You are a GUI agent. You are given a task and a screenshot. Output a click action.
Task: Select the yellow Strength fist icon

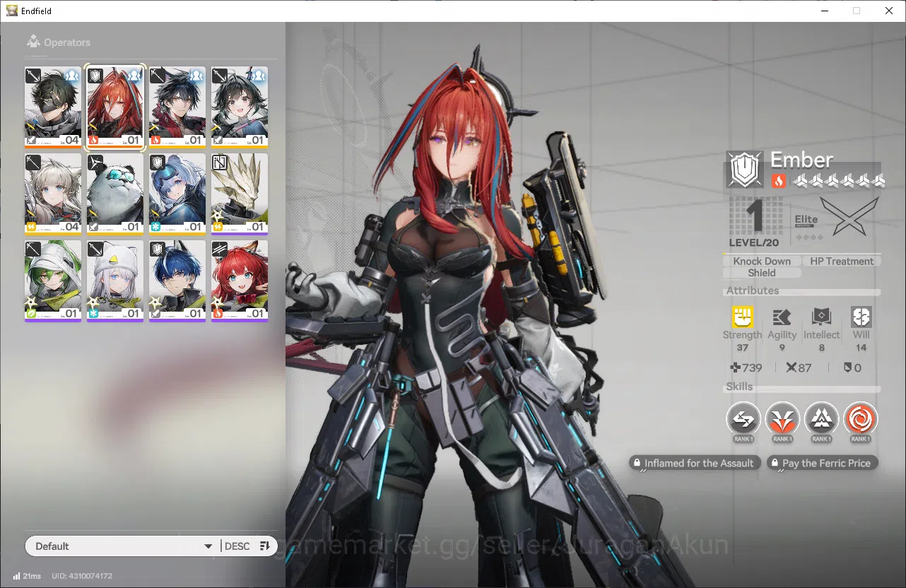[742, 317]
